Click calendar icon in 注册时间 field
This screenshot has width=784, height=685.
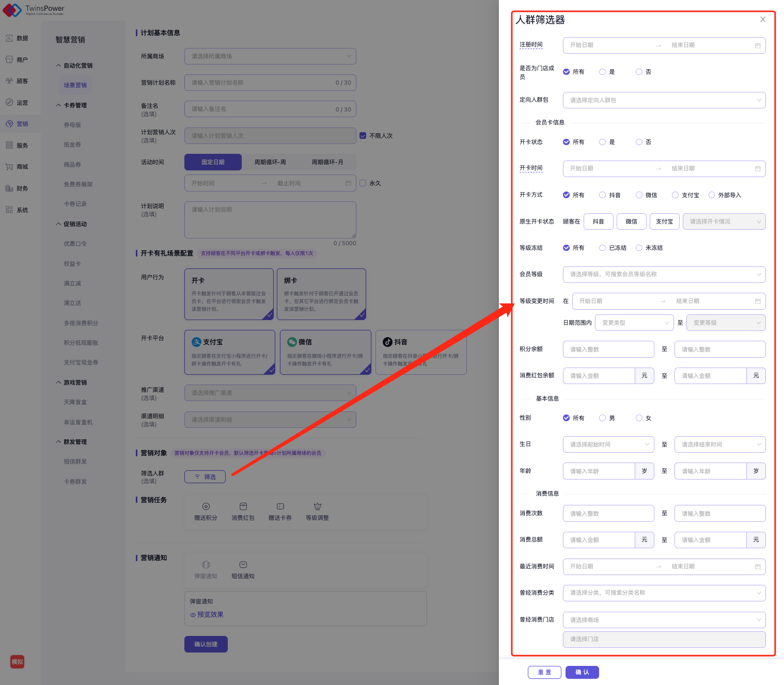tap(758, 45)
